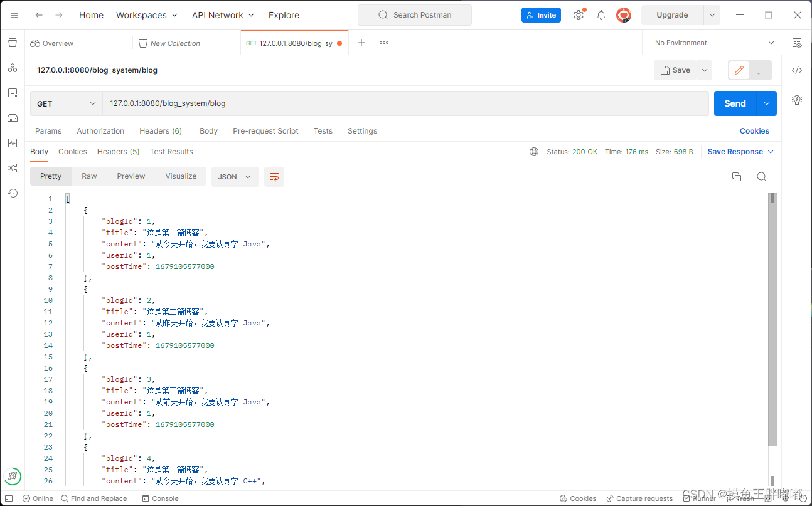Viewport: 812px width, 506px height.
Task: Click the Invite button
Action: [541, 15]
